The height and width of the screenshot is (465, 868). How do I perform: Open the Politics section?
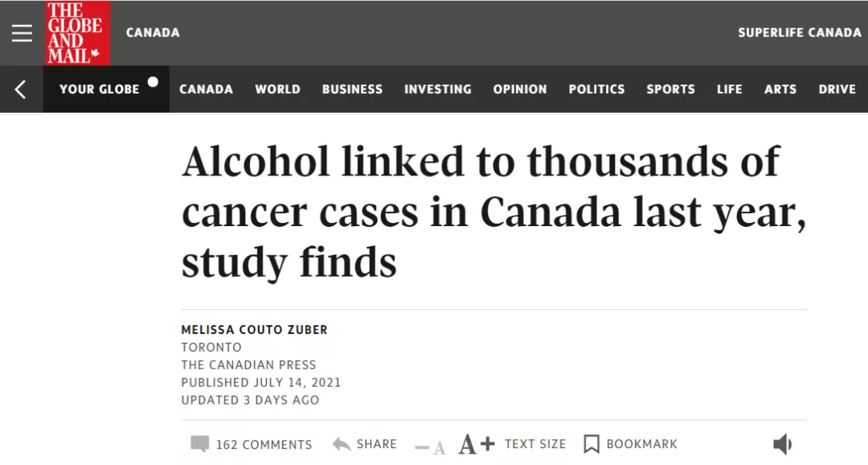(x=596, y=89)
